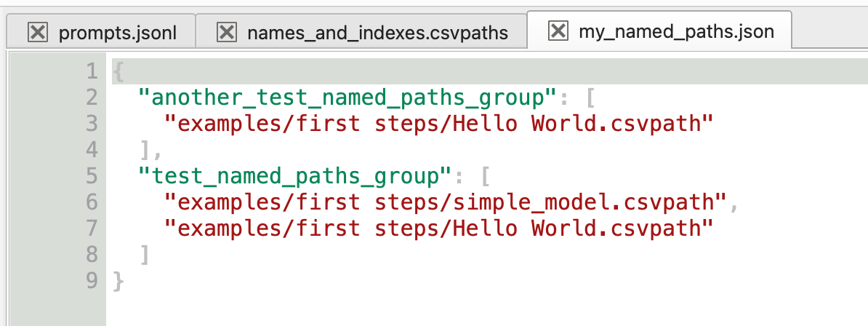This screenshot has width=868, height=326.
Task: Click line number 7 in the gutter
Action: tap(91, 228)
